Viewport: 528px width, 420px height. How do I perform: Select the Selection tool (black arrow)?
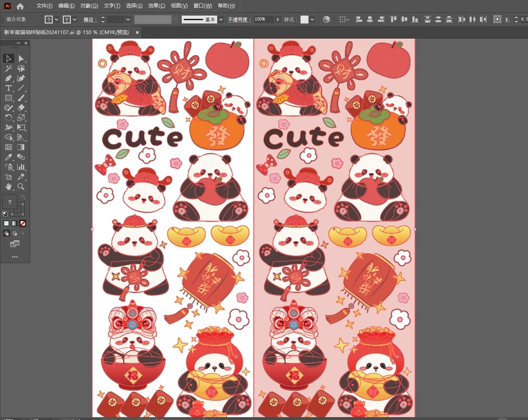(8, 59)
